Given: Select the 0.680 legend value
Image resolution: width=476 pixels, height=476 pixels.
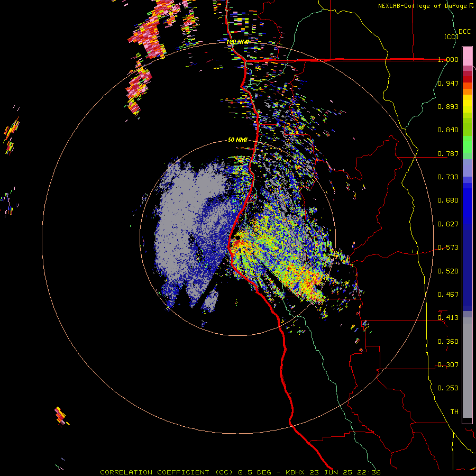Looking at the screenshot, I should pos(448,200).
